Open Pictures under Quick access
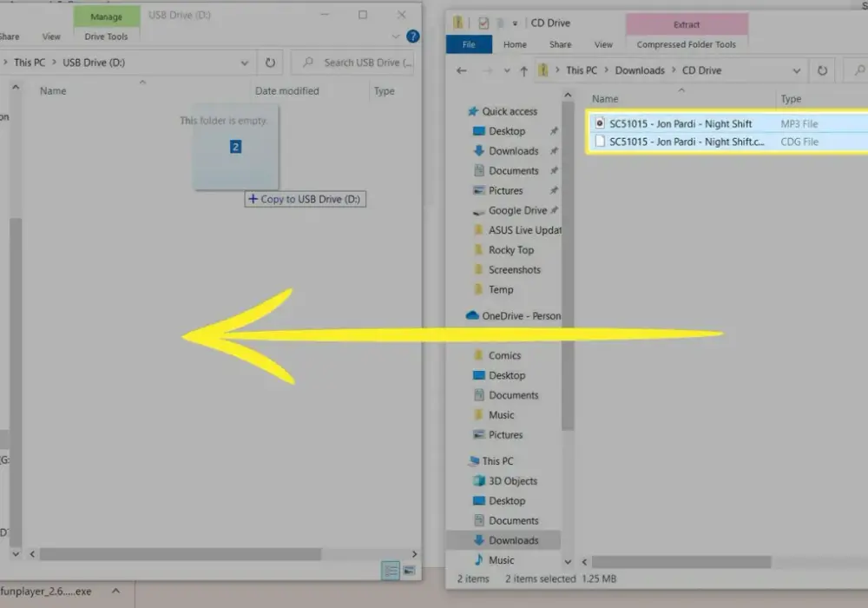The height and width of the screenshot is (608, 868). point(505,190)
